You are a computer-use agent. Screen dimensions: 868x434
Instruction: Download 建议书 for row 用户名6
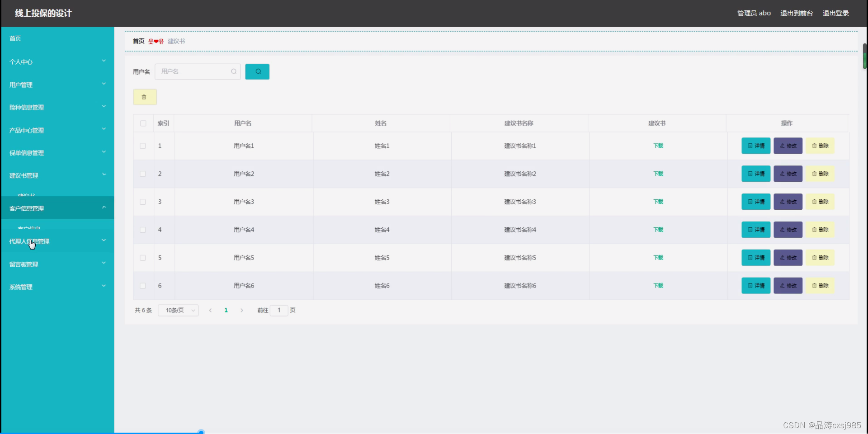click(658, 286)
